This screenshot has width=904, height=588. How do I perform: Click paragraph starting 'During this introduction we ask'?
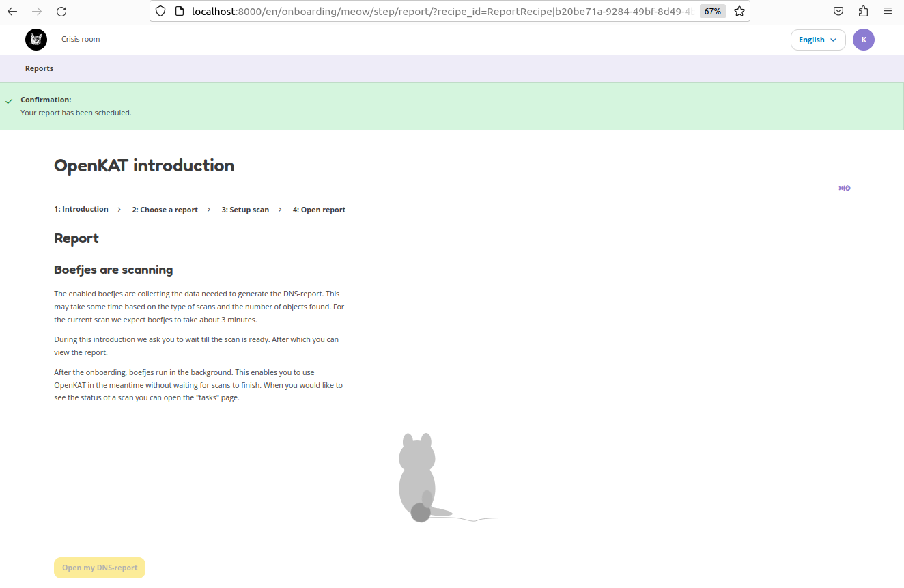point(197,346)
